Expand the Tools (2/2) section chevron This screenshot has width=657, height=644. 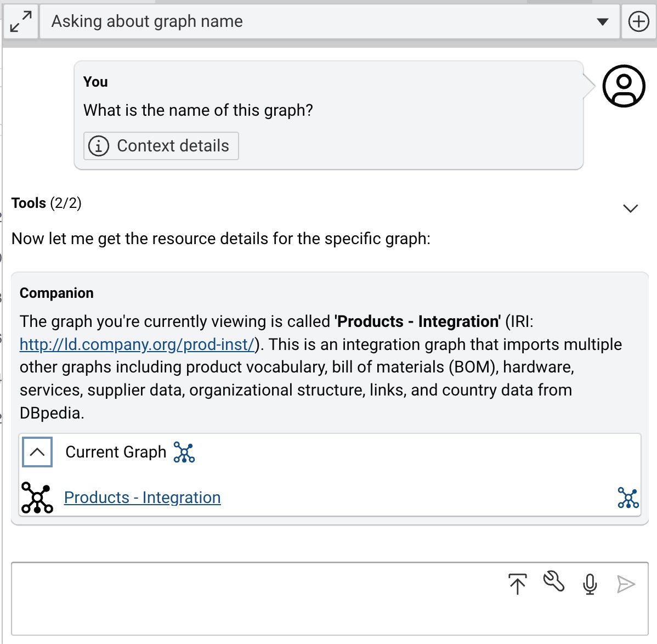click(x=630, y=208)
